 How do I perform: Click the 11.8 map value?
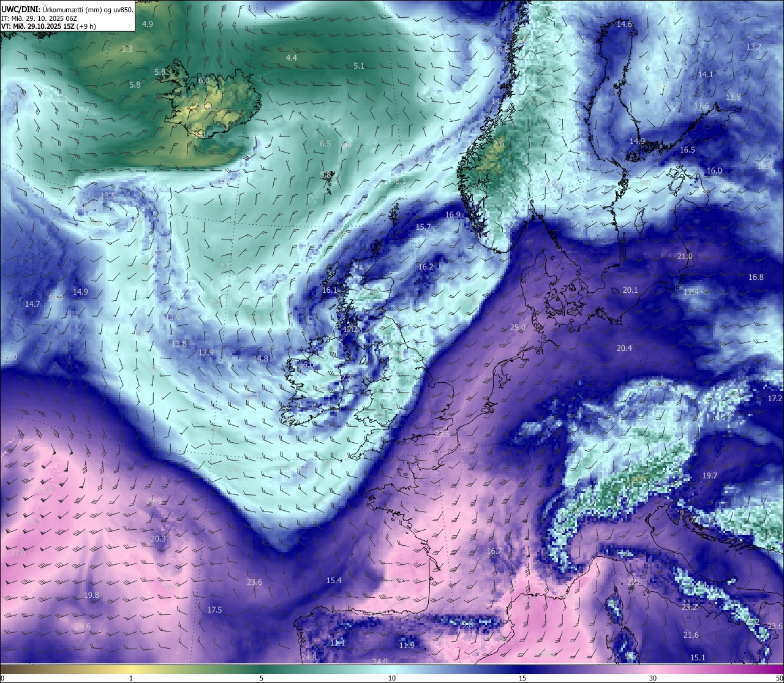[x=733, y=97]
